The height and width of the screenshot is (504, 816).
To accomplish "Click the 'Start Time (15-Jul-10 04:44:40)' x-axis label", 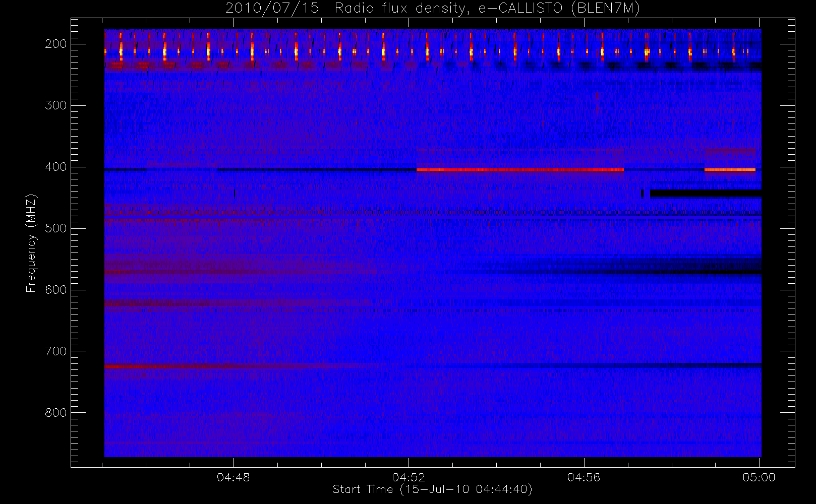I will click(433, 489).
